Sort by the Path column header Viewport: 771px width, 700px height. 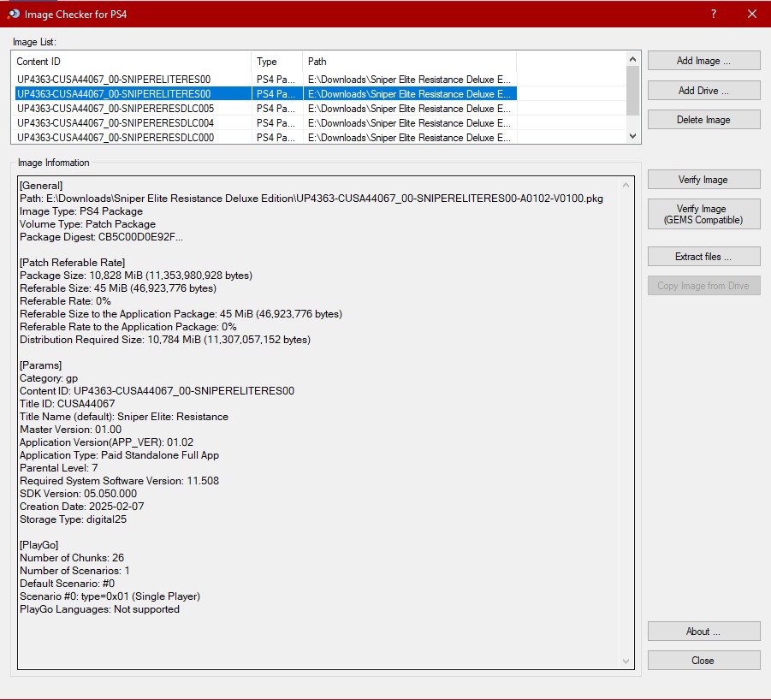(x=410, y=62)
